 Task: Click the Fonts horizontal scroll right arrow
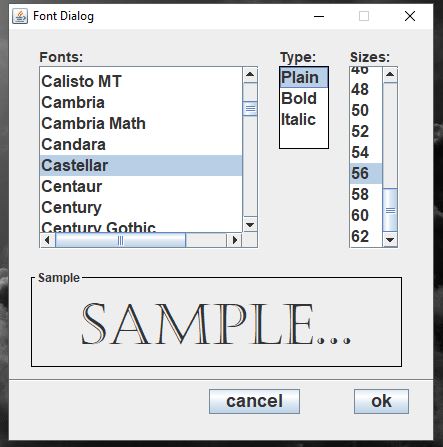[234, 240]
